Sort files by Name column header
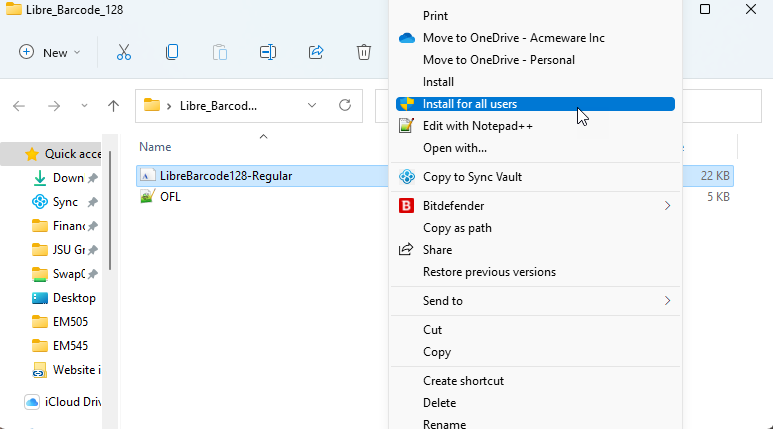Viewport: 773px width, 429px height. click(x=156, y=146)
